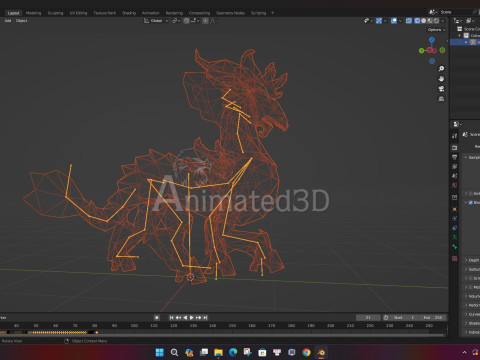Toggle viewport gizmos display
480x360 pixels.
pos(379,21)
